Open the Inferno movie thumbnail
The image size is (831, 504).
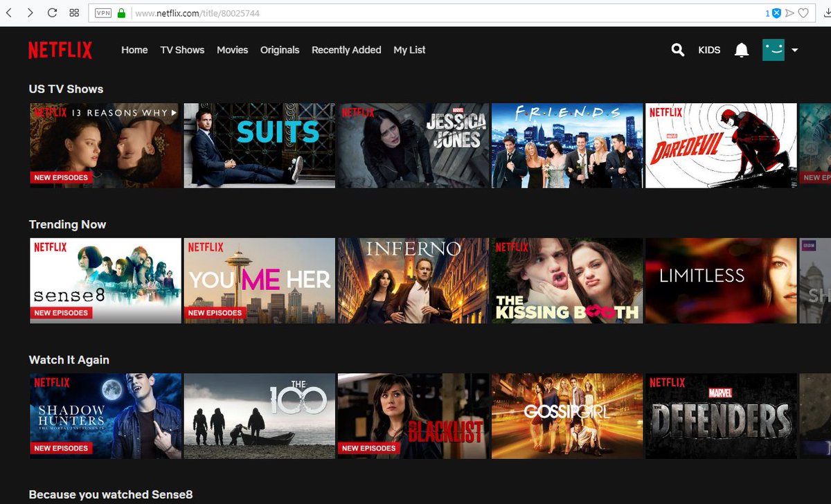[413, 280]
